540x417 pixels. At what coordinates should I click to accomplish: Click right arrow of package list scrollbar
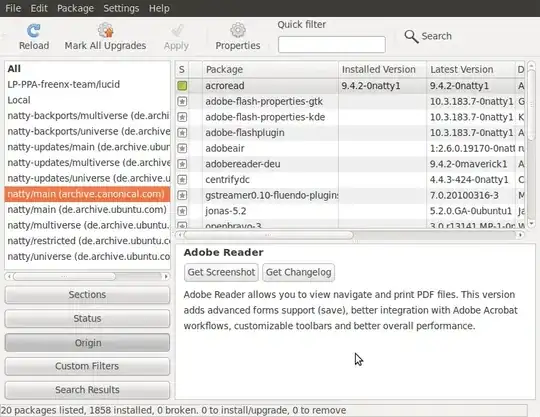521,235
